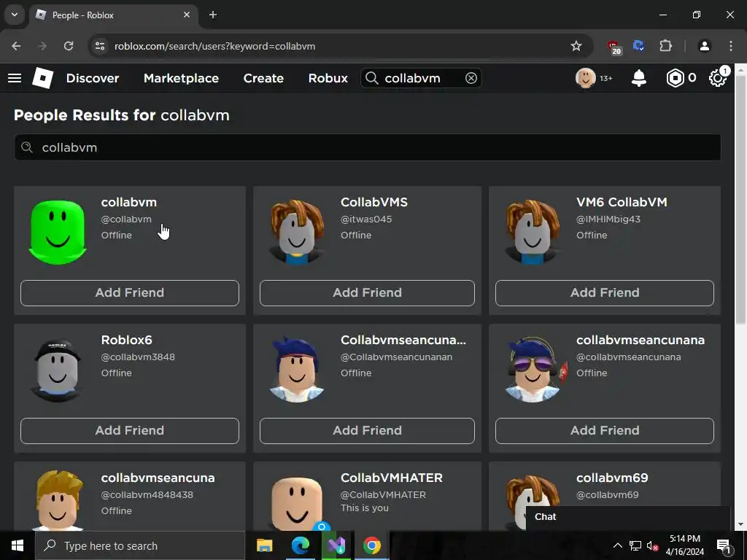Screen dimensions: 747x560
Task: Open your avatar profile in the header
Action: (586, 78)
